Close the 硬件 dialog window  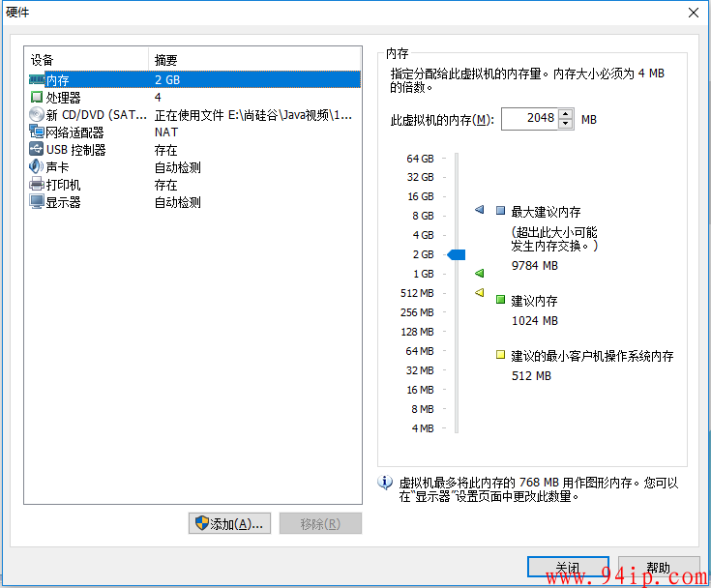tap(694, 13)
